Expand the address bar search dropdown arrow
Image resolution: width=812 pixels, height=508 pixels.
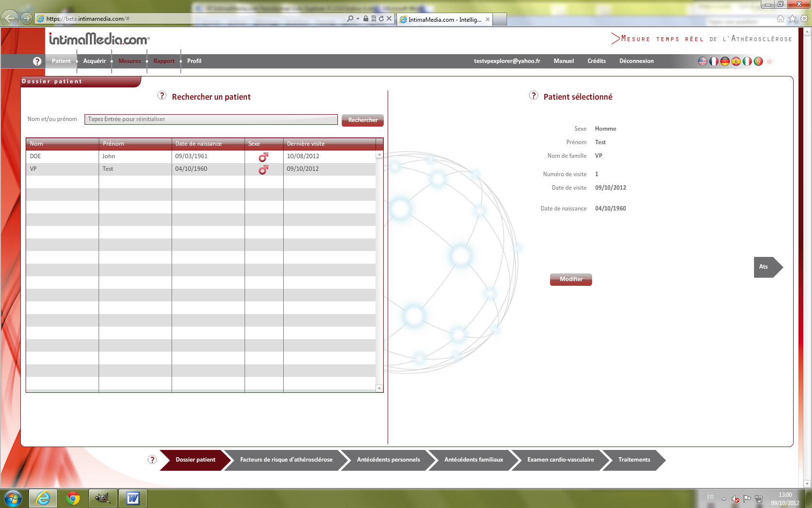[x=358, y=19]
